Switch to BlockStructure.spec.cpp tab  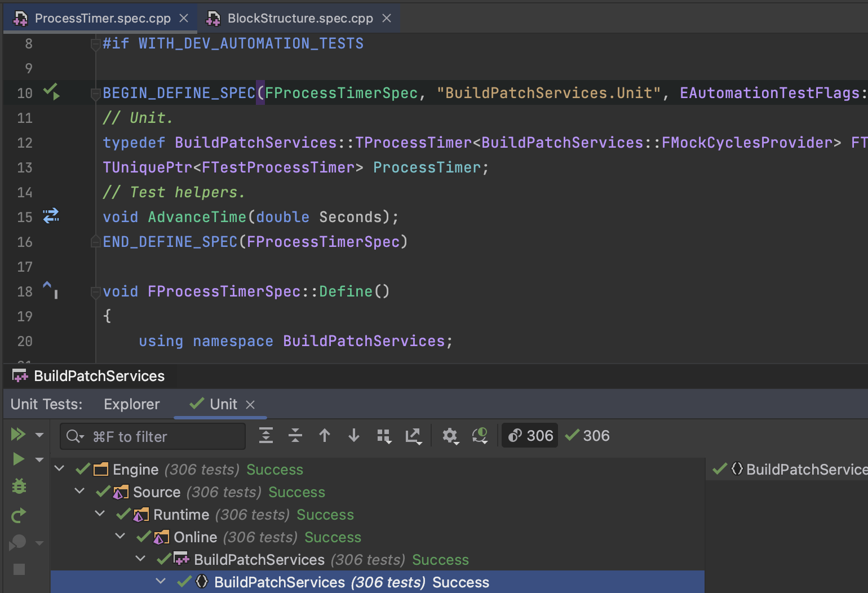coord(299,19)
